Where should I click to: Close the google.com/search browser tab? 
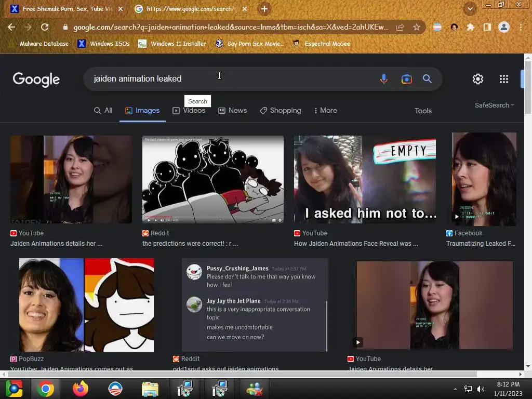pos(245,9)
